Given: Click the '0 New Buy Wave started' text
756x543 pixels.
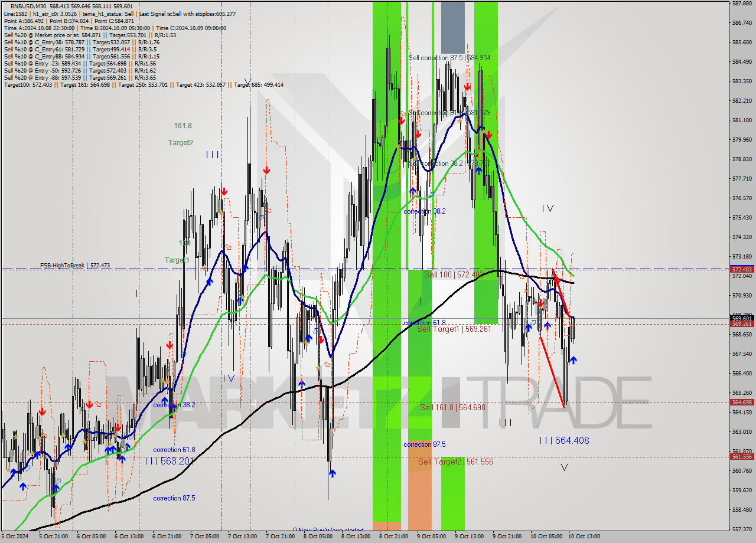Looking at the screenshot, I should 328,530.
